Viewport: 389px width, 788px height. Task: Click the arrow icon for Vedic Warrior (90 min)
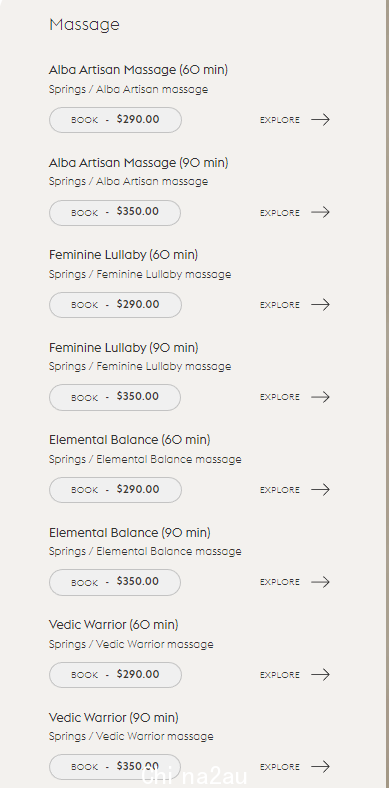pyautogui.click(x=320, y=766)
